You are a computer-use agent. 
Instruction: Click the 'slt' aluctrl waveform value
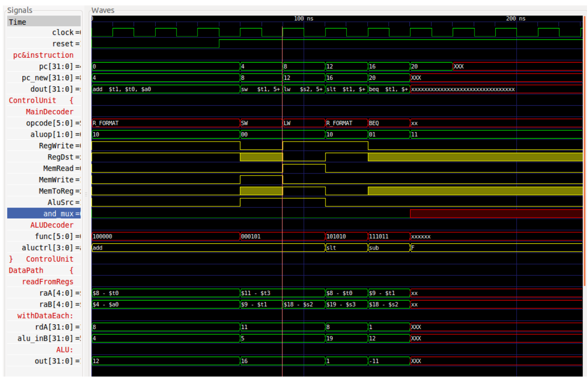click(x=331, y=248)
